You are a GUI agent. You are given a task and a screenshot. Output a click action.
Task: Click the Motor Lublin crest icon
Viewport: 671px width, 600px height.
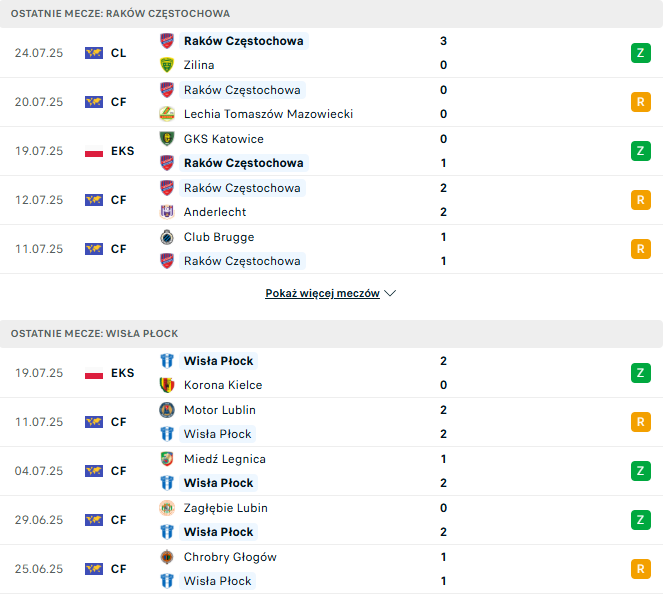pyautogui.click(x=167, y=410)
